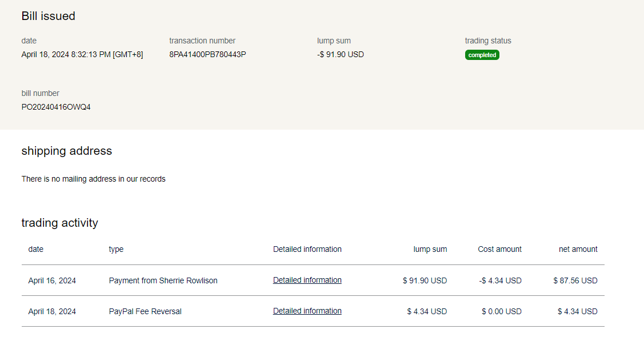Select the Payment from Sherrie Rowlison row
The height and width of the screenshot is (337, 644).
coord(163,280)
